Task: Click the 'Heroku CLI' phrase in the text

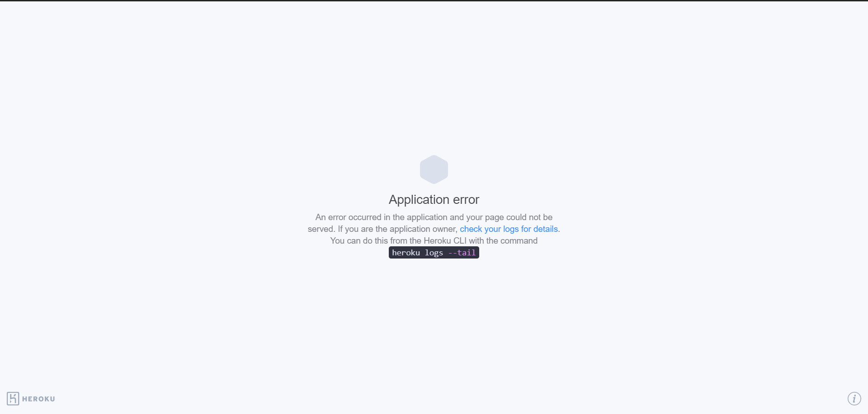Action: tap(445, 241)
